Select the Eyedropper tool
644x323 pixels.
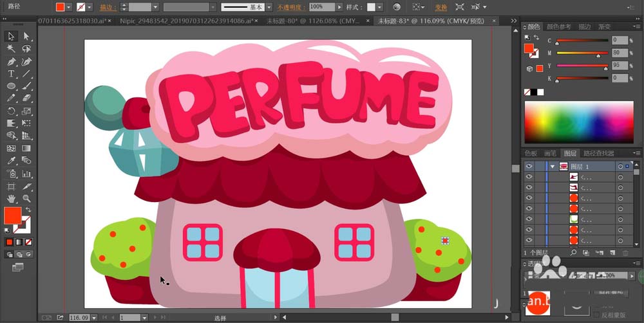[11, 160]
